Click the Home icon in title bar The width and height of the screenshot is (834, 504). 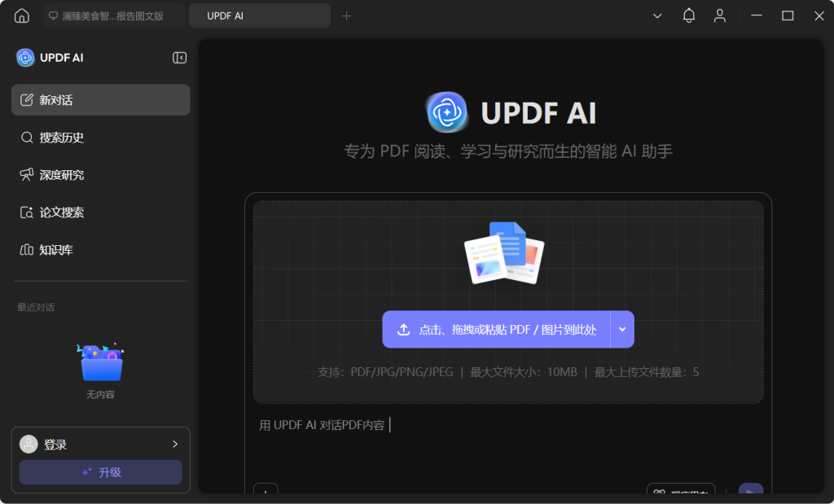[x=22, y=15]
